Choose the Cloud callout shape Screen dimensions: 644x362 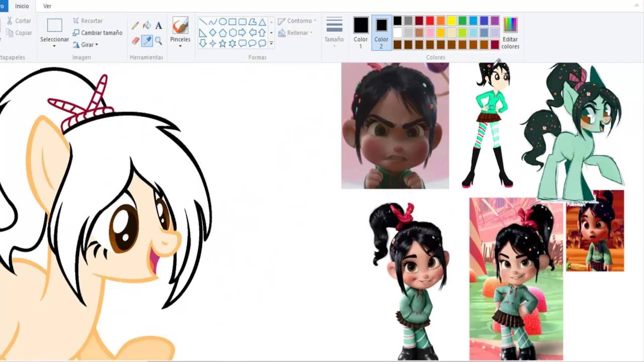(262, 43)
